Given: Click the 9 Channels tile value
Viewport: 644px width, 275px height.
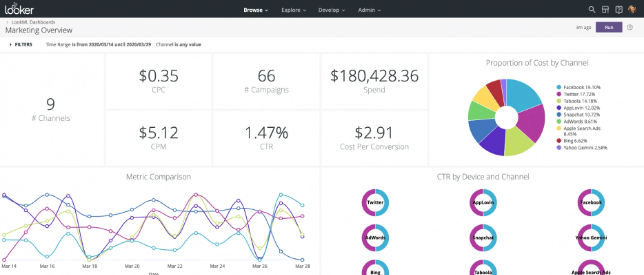Looking at the screenshot, I should (x=51, y=105).
